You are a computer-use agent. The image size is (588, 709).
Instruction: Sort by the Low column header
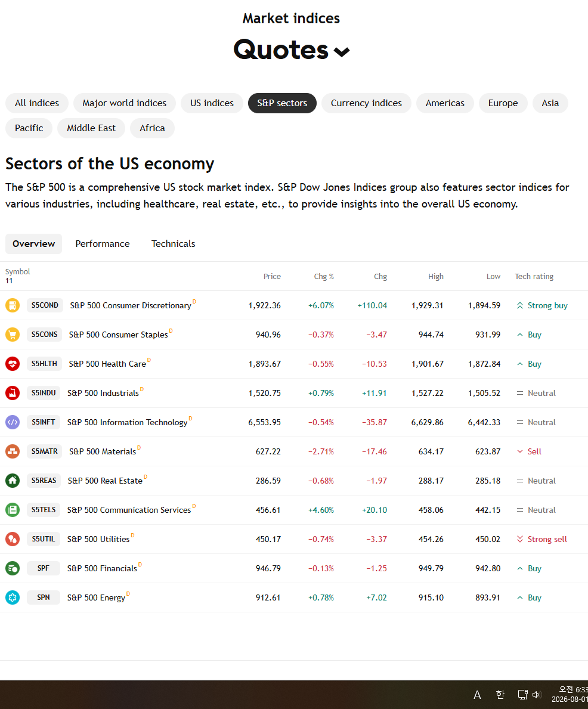pos(493,276)
